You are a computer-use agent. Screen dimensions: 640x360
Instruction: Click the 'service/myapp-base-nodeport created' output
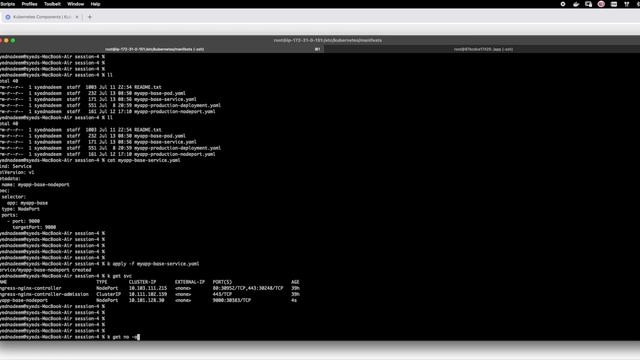45,270
